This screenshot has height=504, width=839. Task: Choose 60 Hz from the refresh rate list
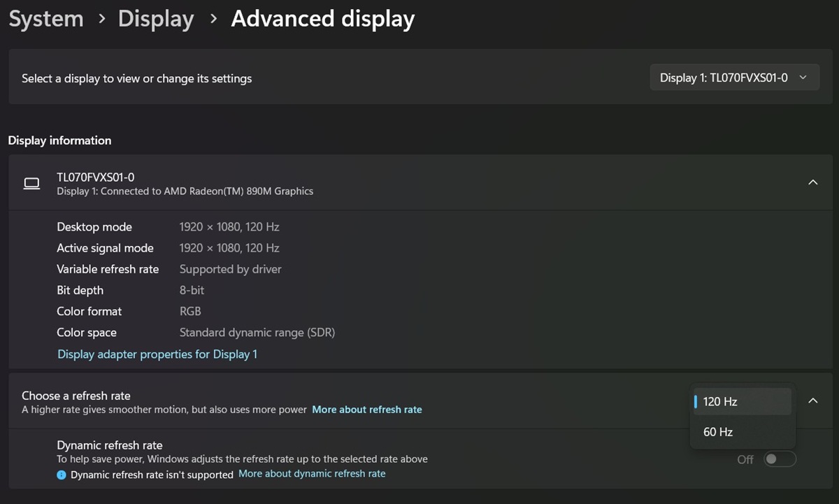point(718,432)
